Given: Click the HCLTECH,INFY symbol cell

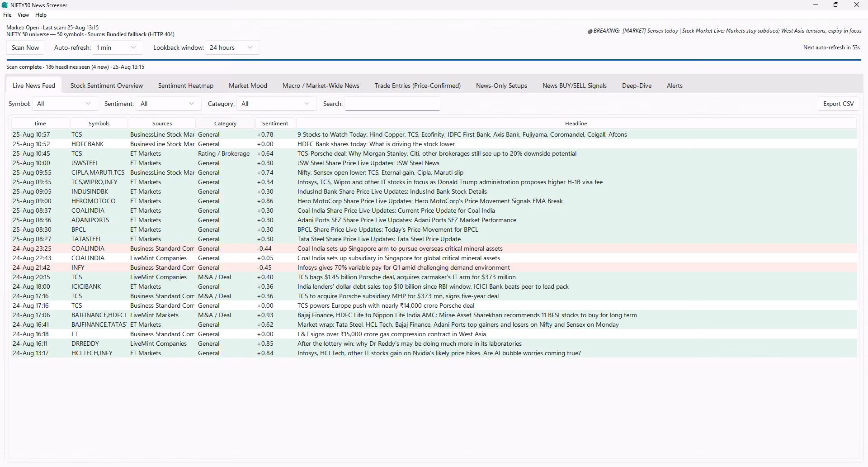Looking at the screenshot, I should coord(92,353).
